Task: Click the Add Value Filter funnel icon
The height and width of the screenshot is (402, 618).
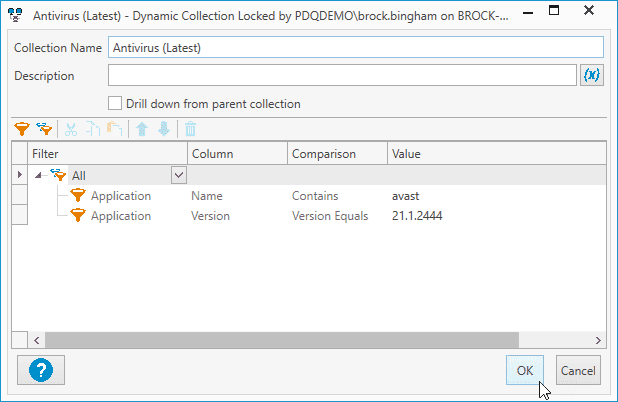Action: (22, 129)
